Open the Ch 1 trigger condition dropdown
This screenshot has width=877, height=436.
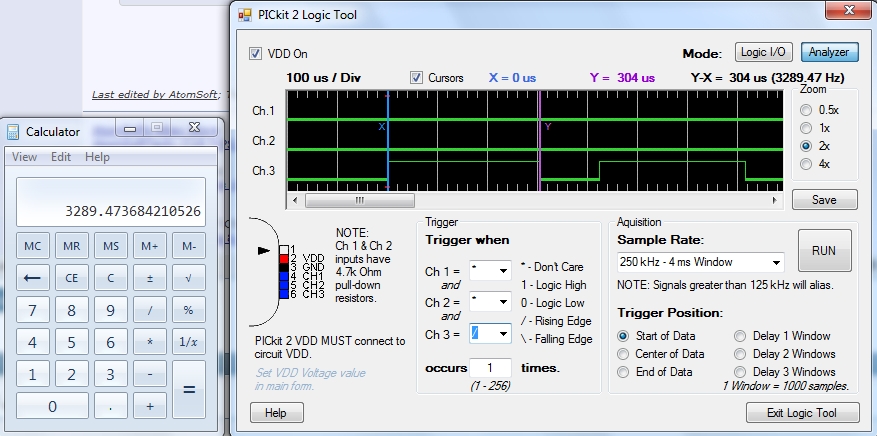(503, 271)
